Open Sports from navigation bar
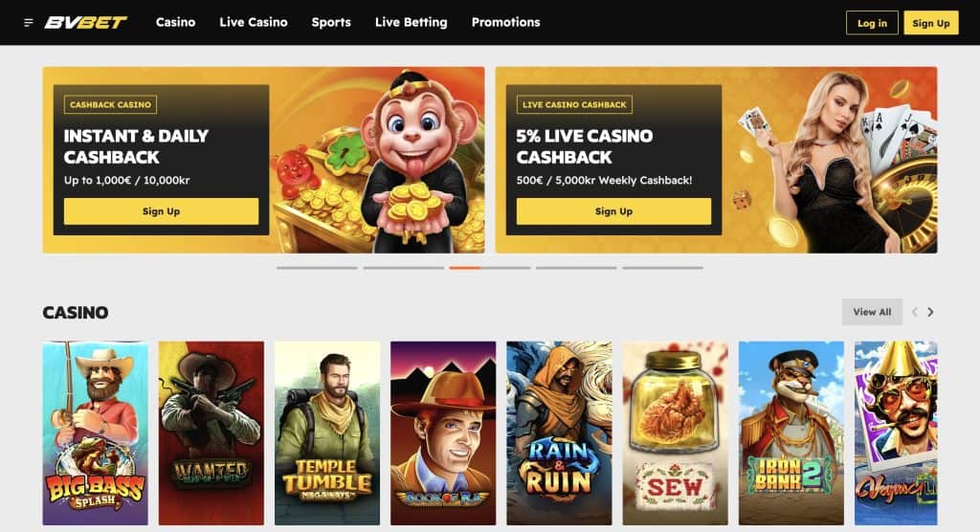The image size is (980, 532). coord(331,23)
